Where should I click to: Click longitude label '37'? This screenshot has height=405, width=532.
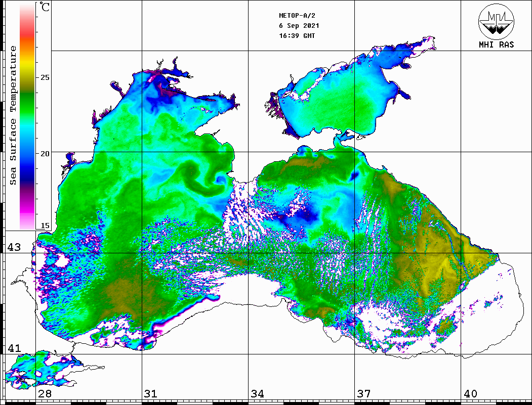click(x=364, y=393)
